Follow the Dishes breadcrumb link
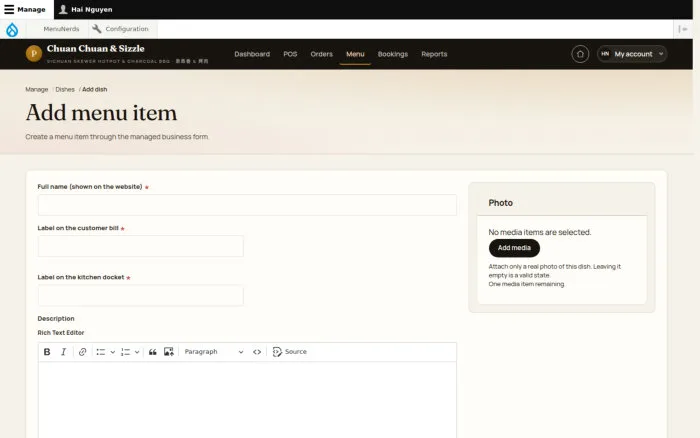Screen dimensions: 700x438 click(x=65, y=89)
